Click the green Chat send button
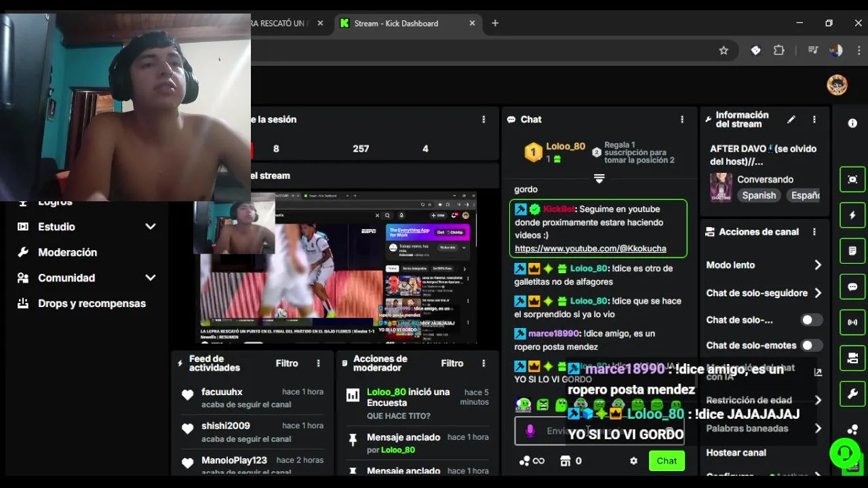Screen dimensions: 868x488 point(666,461)
